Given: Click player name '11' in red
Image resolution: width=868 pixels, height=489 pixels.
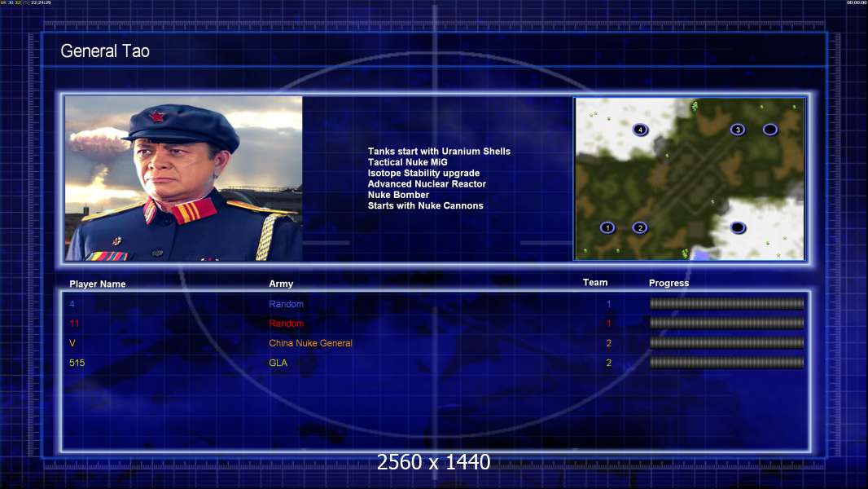Looking at the screenshot, I should click(74, 324).
